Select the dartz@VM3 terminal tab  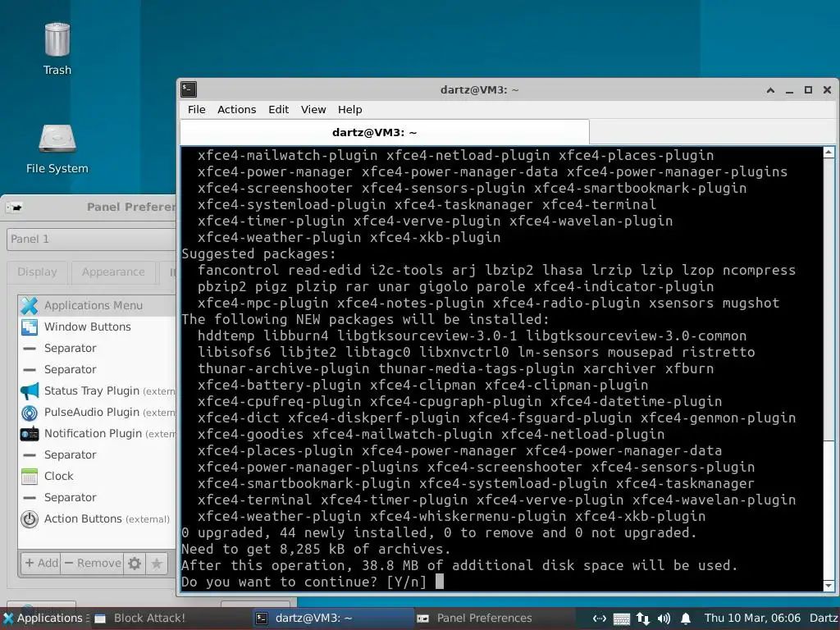point(385,132)
